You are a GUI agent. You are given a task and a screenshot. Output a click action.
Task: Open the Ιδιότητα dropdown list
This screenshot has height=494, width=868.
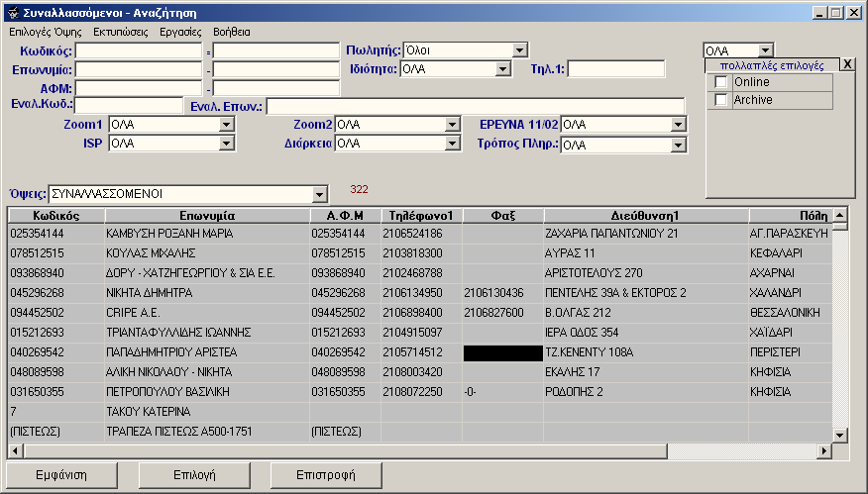tap(502, 69)
